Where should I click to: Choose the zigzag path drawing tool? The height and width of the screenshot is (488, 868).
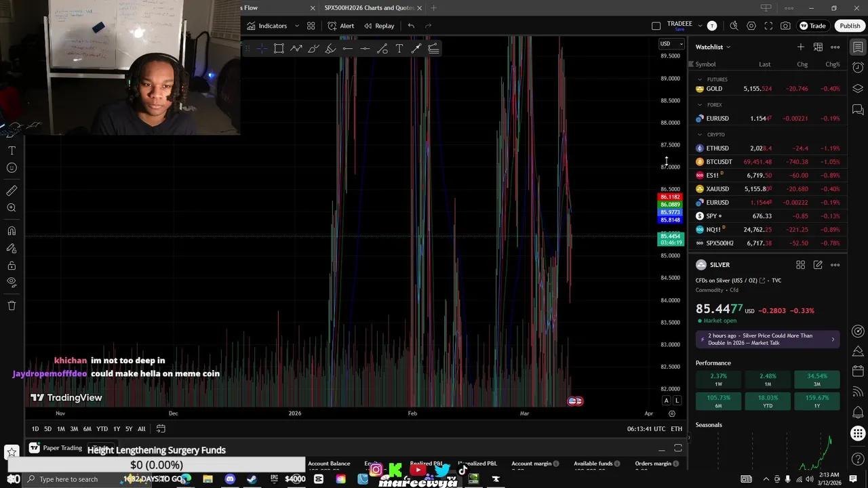[296, 48]
